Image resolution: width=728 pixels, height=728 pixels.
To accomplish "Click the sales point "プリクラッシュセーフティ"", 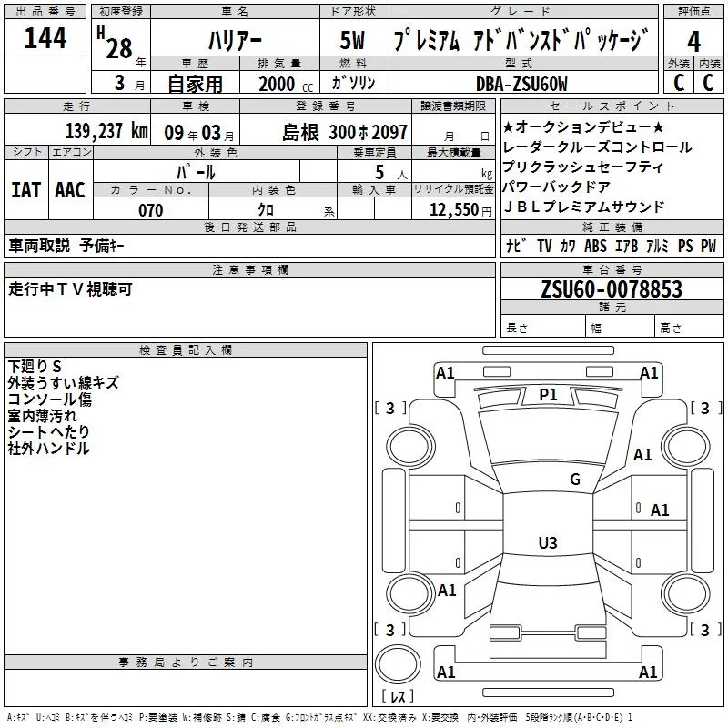I will pyautogui.click(x=583, y=167).
